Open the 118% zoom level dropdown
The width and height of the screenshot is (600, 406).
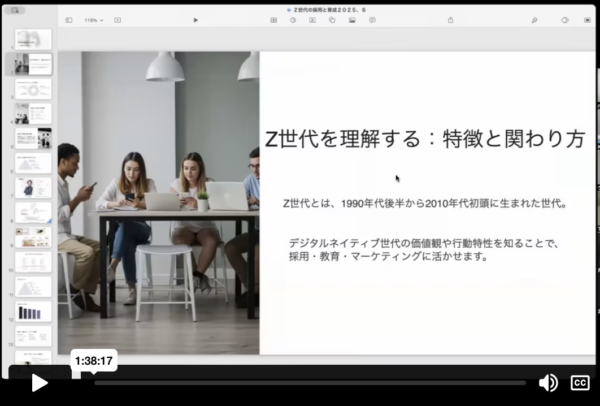pos(92,19)
